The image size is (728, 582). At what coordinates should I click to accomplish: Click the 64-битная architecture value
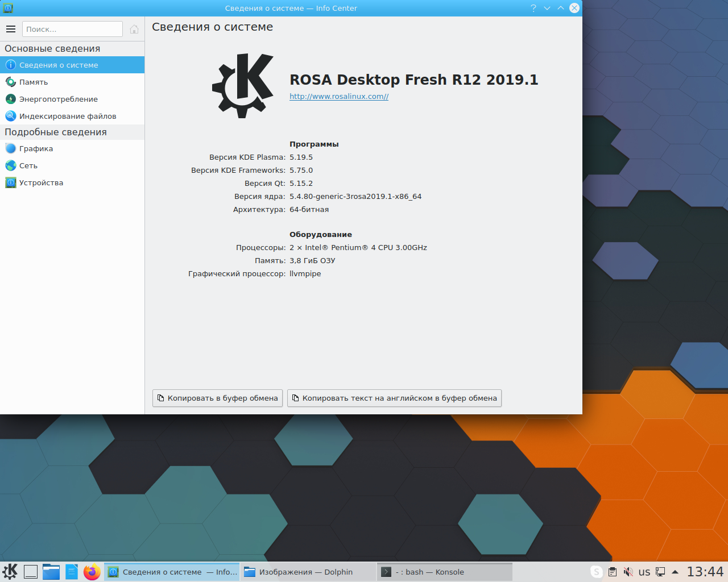(309, 210)
